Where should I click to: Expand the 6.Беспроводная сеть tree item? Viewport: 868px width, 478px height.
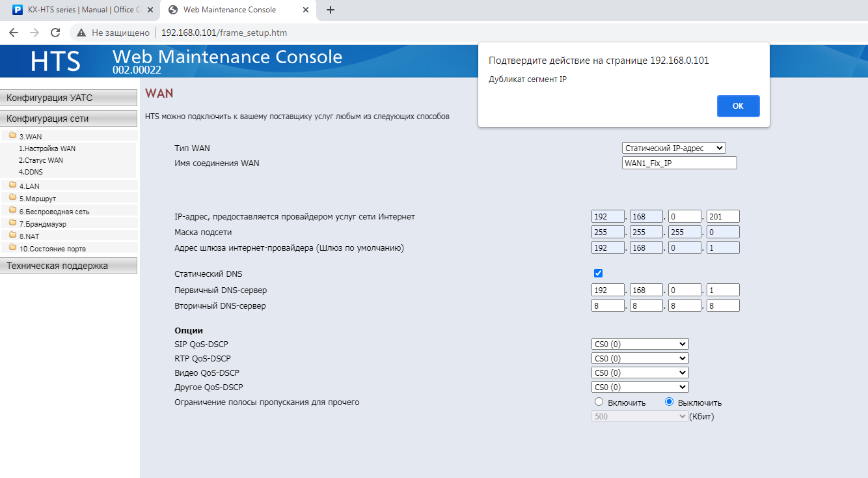pos(54,212)
